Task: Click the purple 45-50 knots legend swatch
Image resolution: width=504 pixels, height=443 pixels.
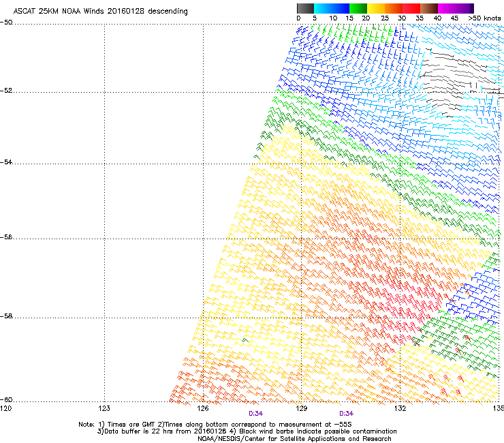Action: [x=464, y=8]
